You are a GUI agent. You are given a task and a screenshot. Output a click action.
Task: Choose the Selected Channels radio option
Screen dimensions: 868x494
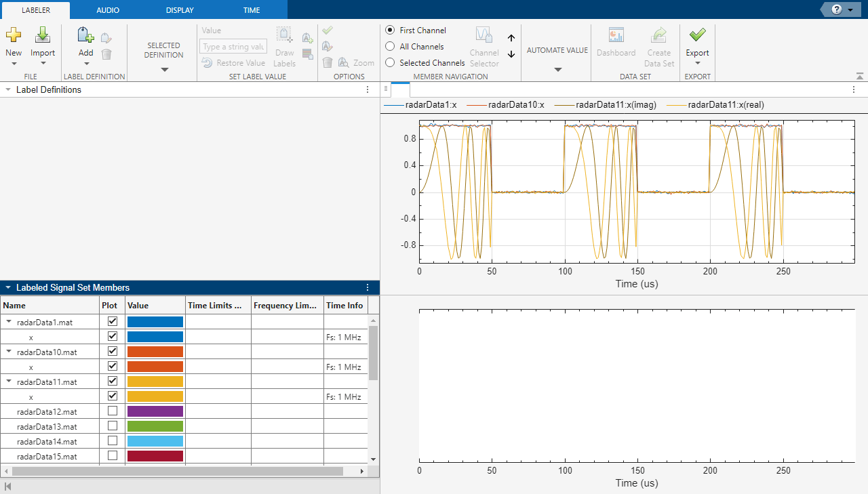click(x=390, y=63)
